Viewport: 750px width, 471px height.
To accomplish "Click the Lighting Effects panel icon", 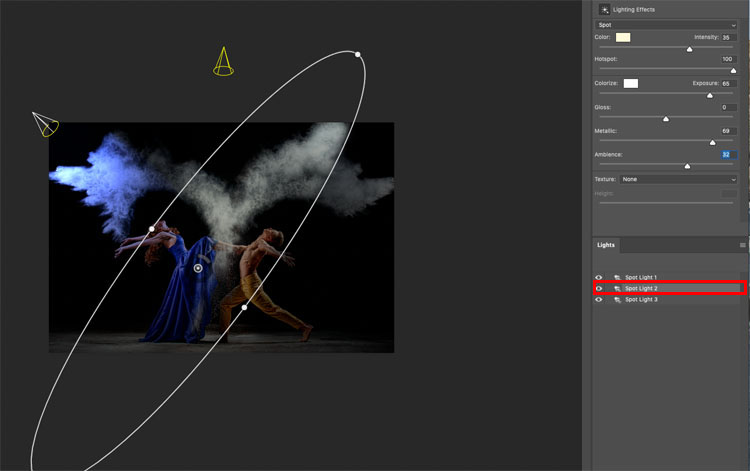I will pos(604,10).
